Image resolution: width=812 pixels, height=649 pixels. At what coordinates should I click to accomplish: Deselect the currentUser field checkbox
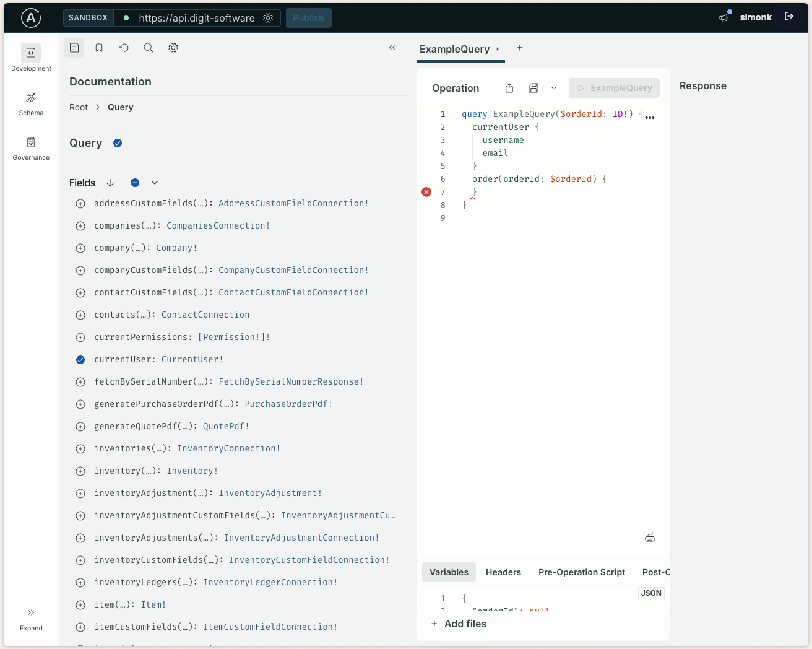point(80,360)
